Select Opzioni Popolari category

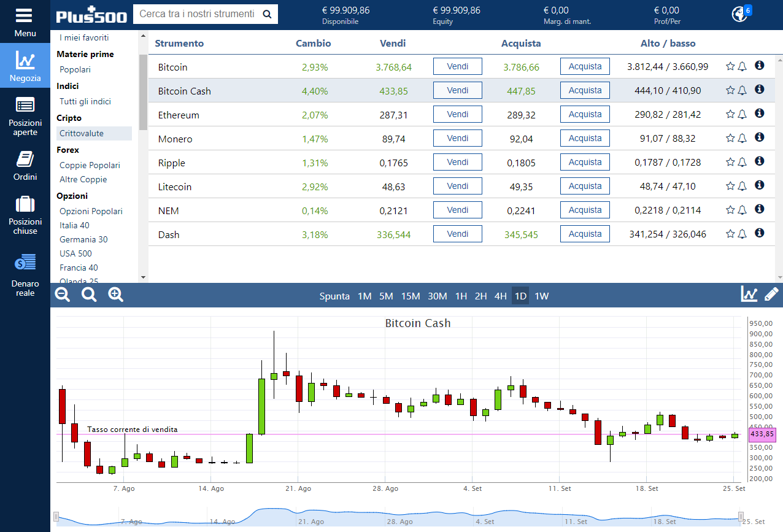click(91, 211)
